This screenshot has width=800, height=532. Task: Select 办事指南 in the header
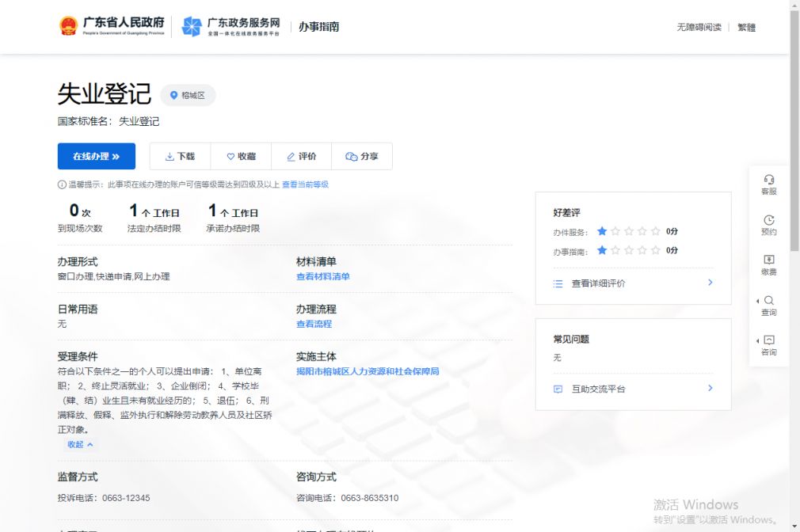(x=318, y=27)
